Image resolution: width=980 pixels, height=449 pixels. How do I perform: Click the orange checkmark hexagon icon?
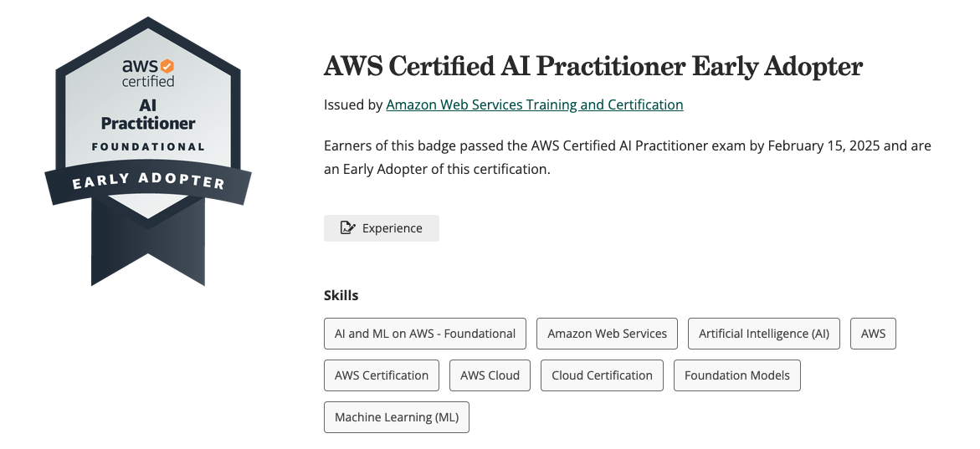pyautogui.click(x=167, y=64)
